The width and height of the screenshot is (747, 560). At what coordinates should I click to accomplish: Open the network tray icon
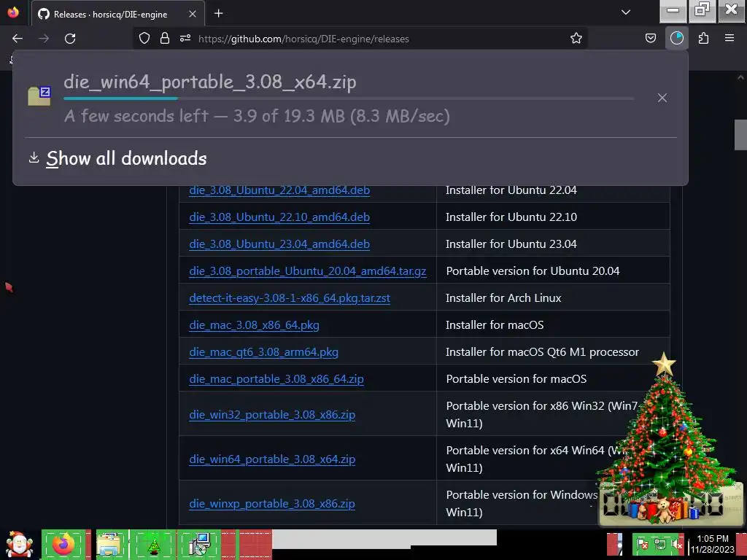(x=659, y=544)
